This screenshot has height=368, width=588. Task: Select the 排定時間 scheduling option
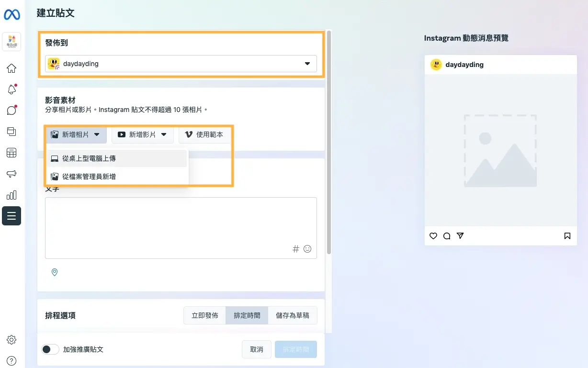[x=247, y=315]
